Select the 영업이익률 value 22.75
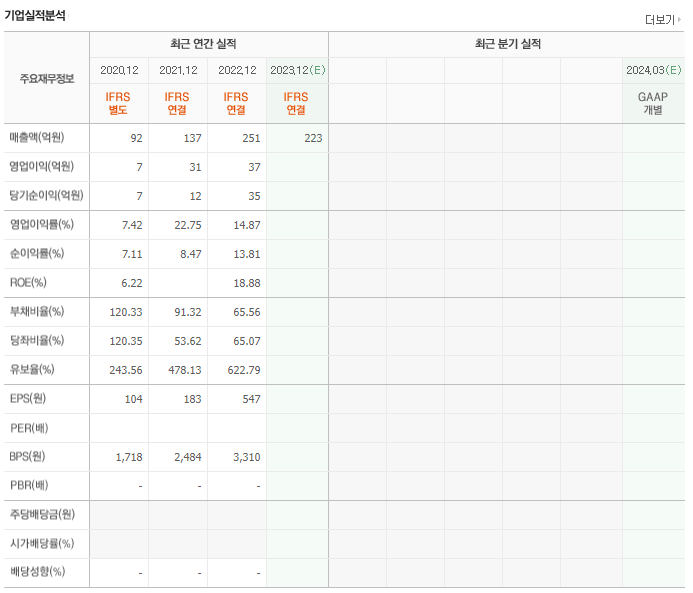Screen dimensions: 693x593 tap(188, 225)
